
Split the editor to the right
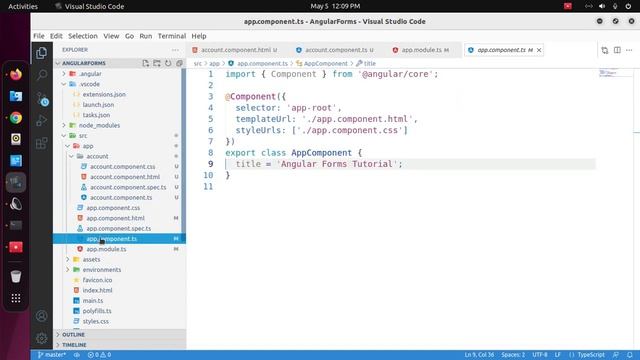[617, 50]
